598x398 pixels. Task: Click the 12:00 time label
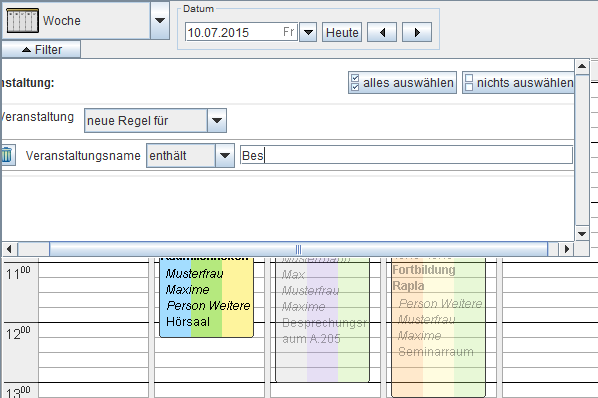pos(18,334)
